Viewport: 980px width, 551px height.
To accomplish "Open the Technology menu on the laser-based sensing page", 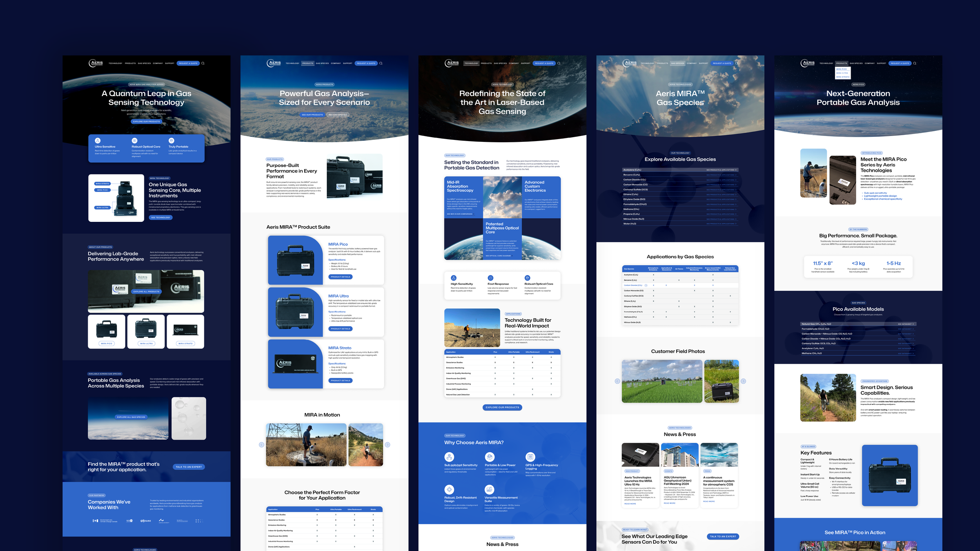I will click(471, 63).
